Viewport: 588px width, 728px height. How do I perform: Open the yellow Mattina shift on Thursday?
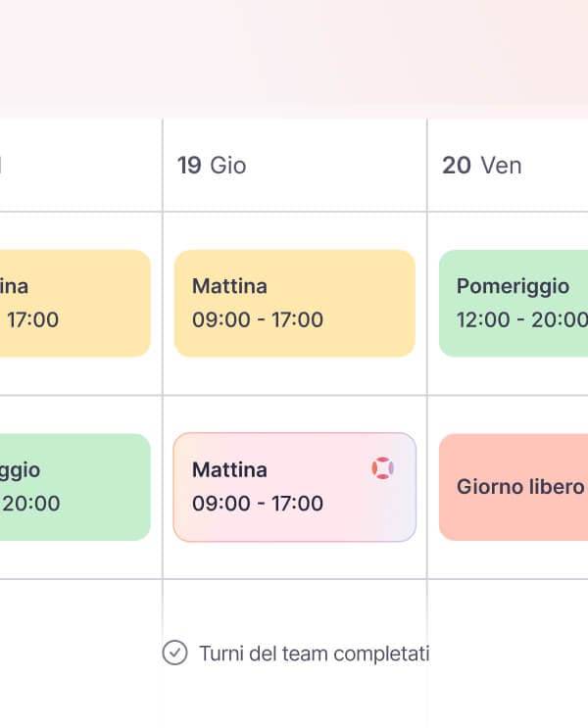tap(294, 303)
